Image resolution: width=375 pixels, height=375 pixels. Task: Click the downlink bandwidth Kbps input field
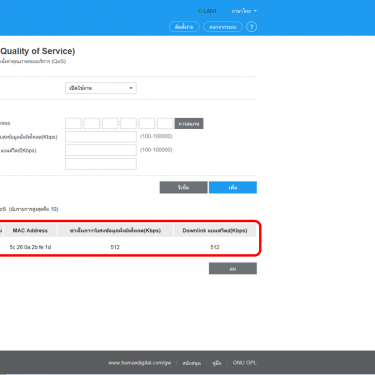(101, 150)
